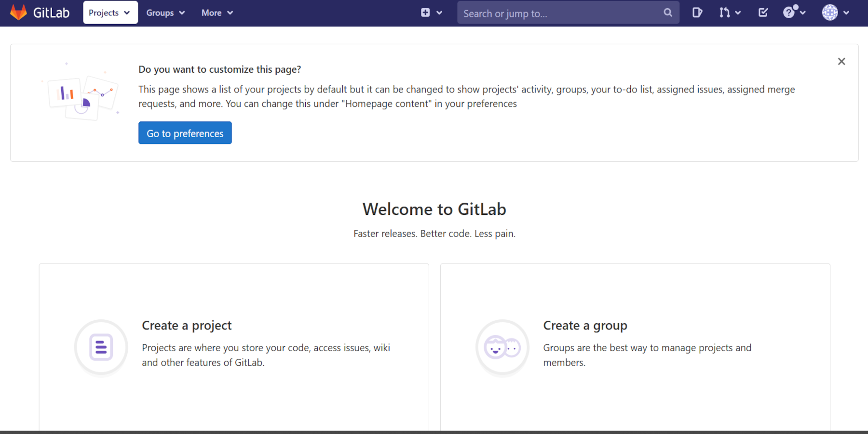This screenshot has height=434, width=868.
Task: Click 'Projects are where you store your code' description
Action: pos(266,355)
